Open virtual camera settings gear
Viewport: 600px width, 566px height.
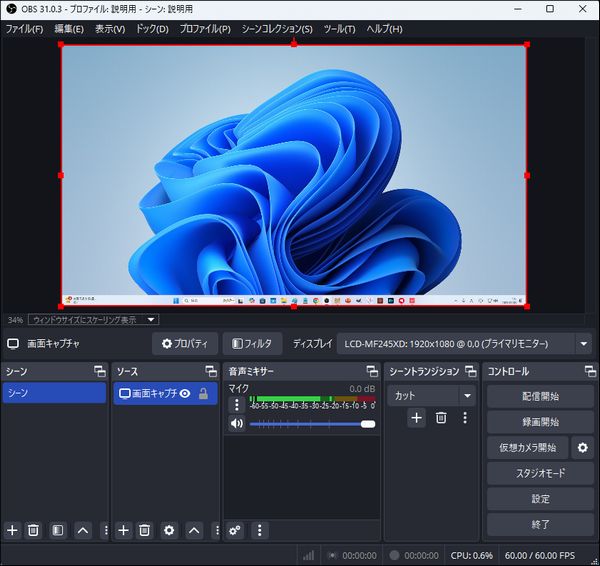582,447
